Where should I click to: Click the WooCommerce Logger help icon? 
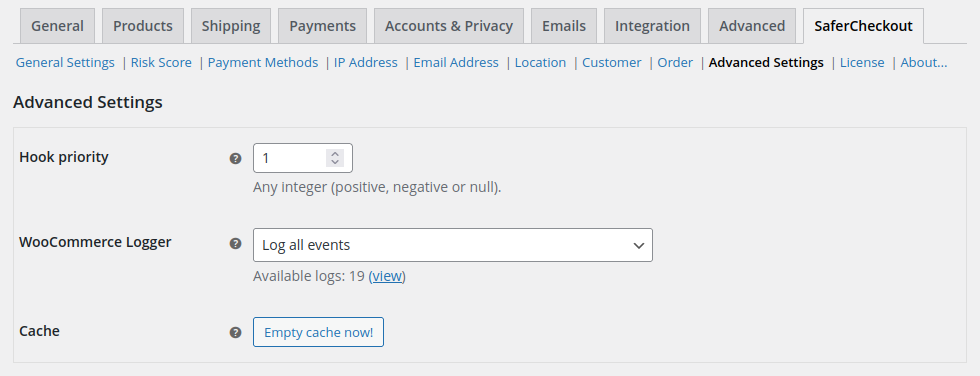pos(235,244)
